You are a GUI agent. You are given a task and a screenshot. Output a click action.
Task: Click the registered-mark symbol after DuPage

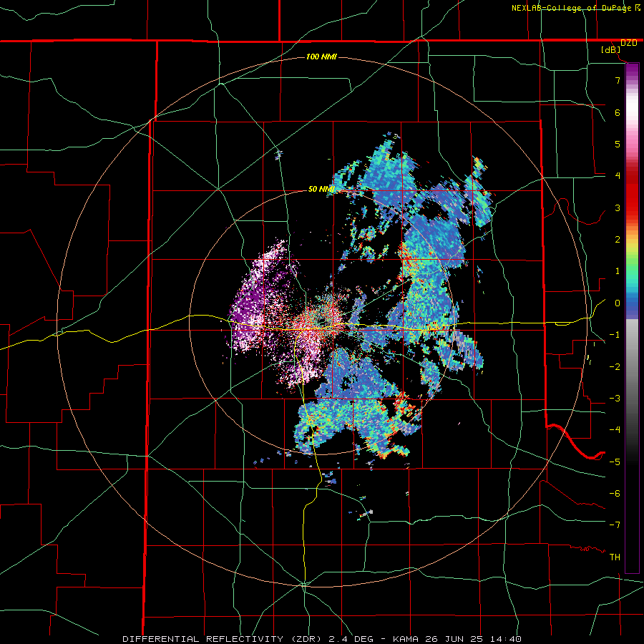[638, 8]
